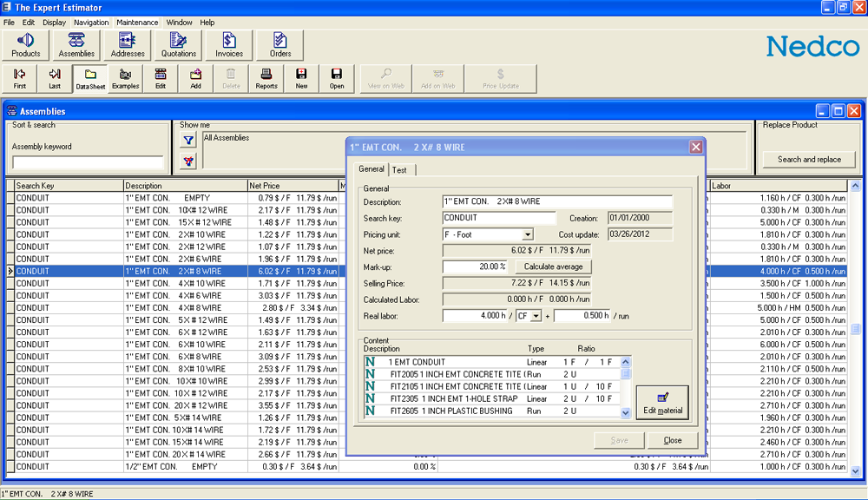
Task: Click the Add toolbar icon
Action: point(195,79)
